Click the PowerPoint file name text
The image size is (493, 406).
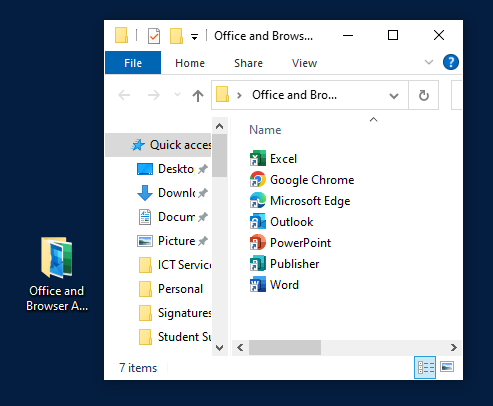[300, 243]
